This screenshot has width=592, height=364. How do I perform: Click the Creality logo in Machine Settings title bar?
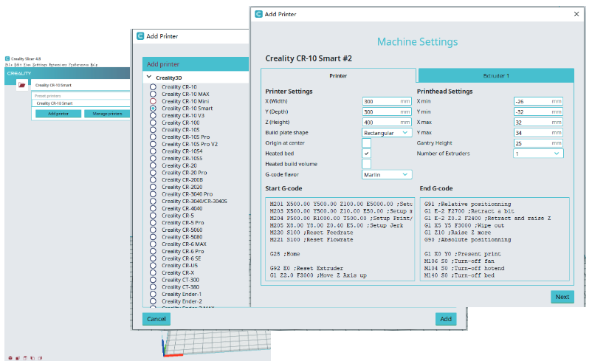258,13
